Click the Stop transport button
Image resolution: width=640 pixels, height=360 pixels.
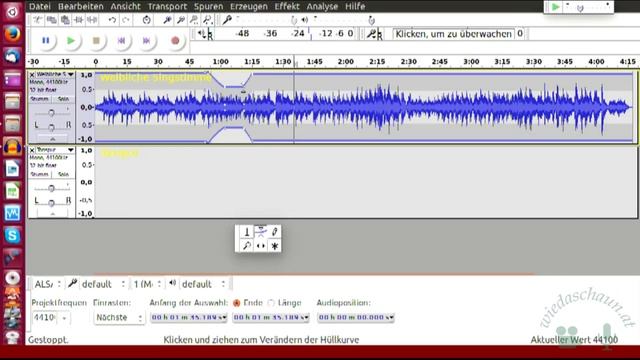tap(96, 41)
